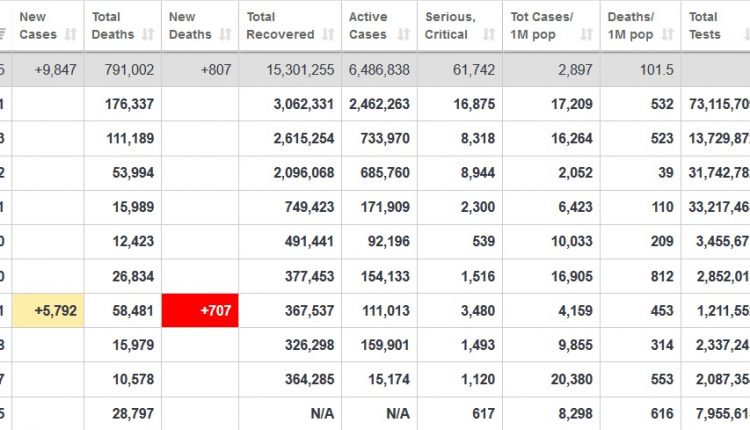Sort by Total Deaths using its arrow icon
The image size is (750, 430).
click(148, 34)
